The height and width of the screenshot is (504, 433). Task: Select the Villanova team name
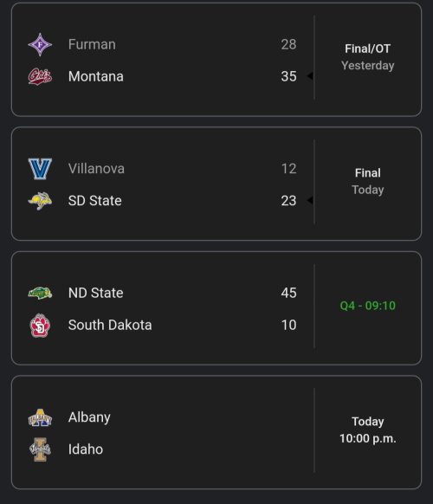click(96, 169)
